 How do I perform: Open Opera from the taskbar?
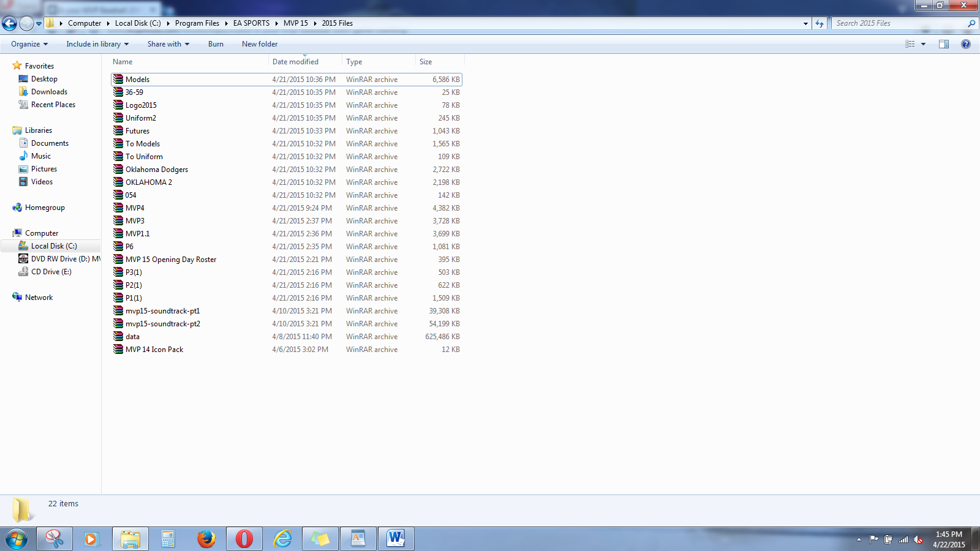[244, 539]
